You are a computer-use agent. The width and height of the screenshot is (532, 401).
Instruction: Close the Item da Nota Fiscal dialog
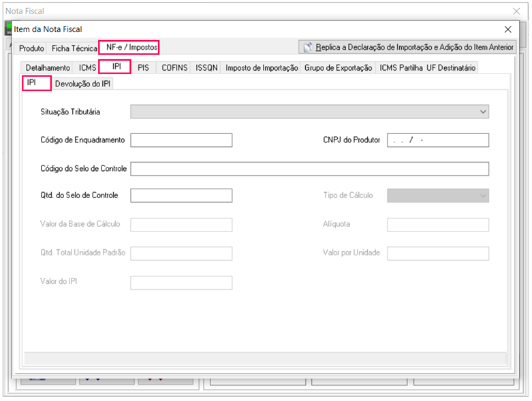point(507,29)
